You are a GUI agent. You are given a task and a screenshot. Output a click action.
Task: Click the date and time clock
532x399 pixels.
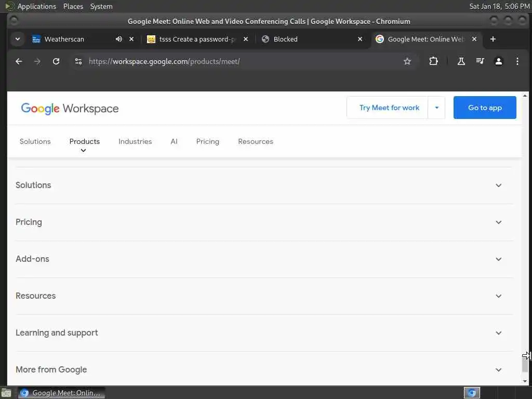499,6
